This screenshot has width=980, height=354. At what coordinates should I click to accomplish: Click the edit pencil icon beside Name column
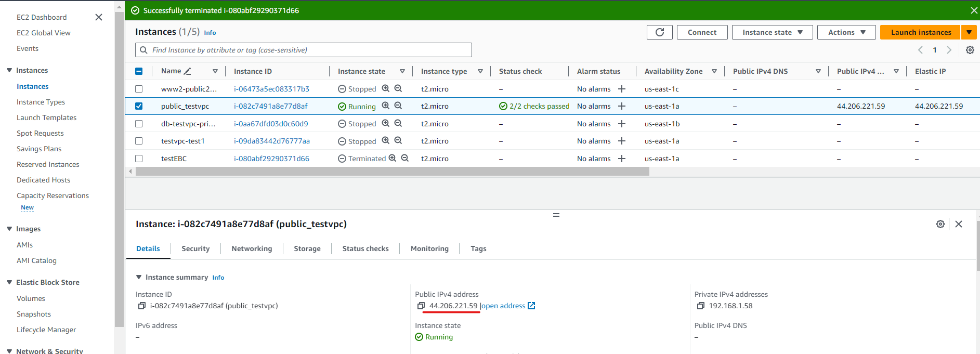pos(188,71)
